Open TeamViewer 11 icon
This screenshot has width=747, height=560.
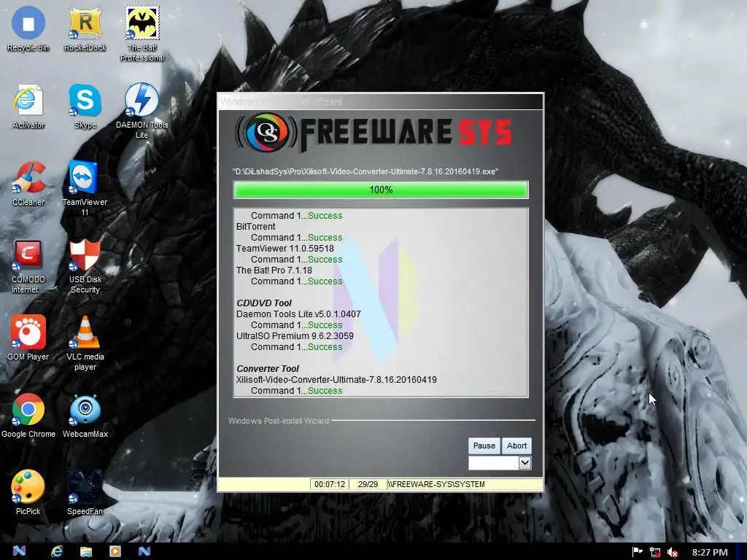coord(85,188)
